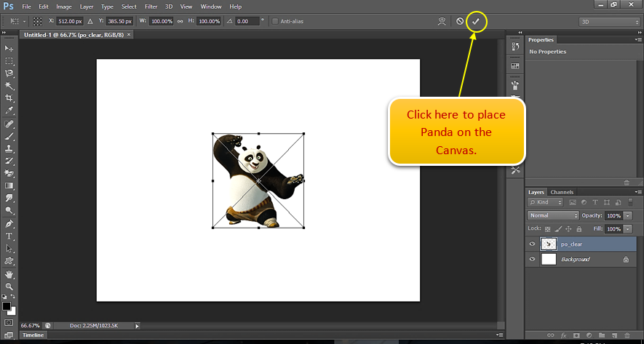Select the Horizontal Type tool
Viewport: 644px width, 344px height.
9,236
